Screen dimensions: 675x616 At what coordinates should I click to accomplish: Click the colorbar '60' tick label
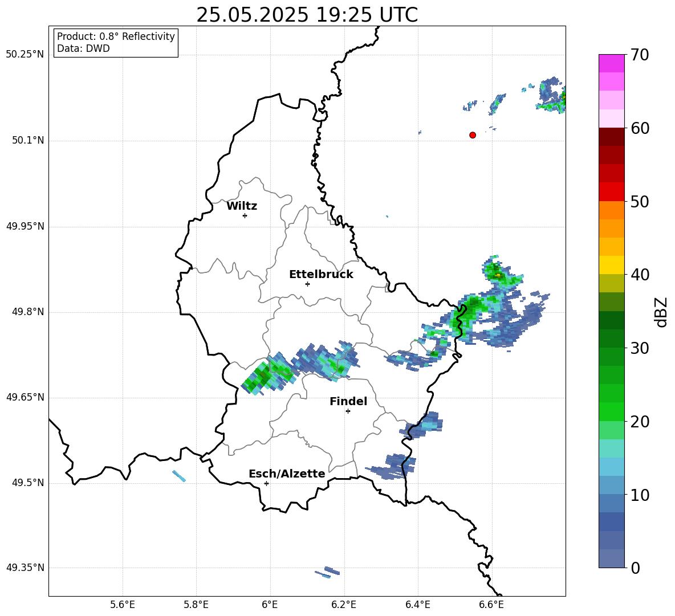640,128
